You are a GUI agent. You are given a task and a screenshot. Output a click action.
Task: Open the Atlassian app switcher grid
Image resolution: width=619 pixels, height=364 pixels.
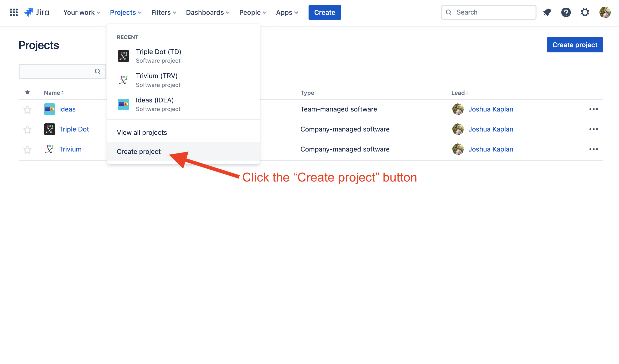tap(14, 12)
